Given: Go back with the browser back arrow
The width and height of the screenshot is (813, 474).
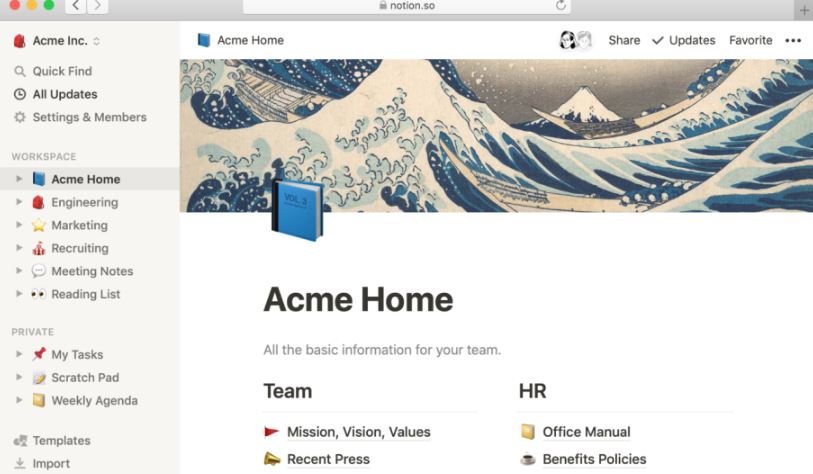Looking at the screenshot, I should coord(76,6).
